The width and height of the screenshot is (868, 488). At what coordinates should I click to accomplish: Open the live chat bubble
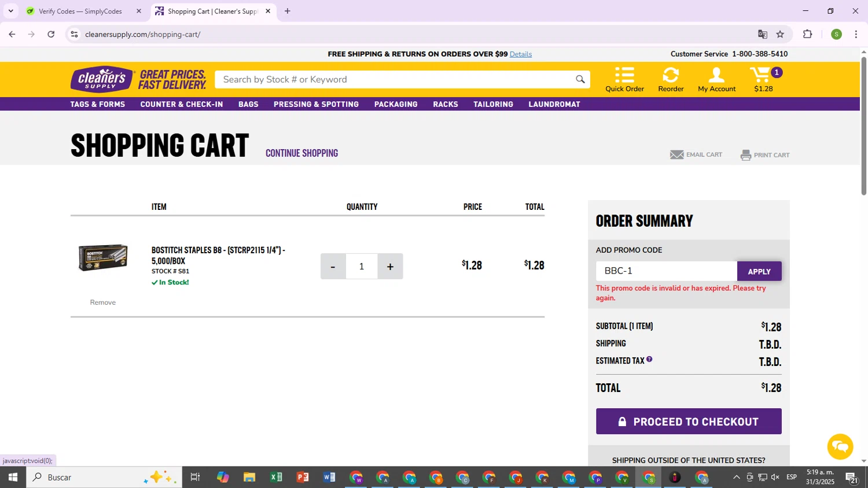(840, 446)
